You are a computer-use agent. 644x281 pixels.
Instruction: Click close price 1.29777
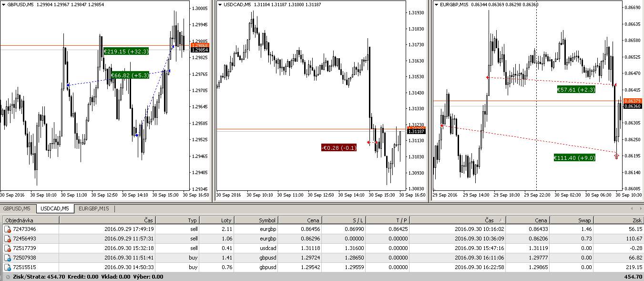538,258
